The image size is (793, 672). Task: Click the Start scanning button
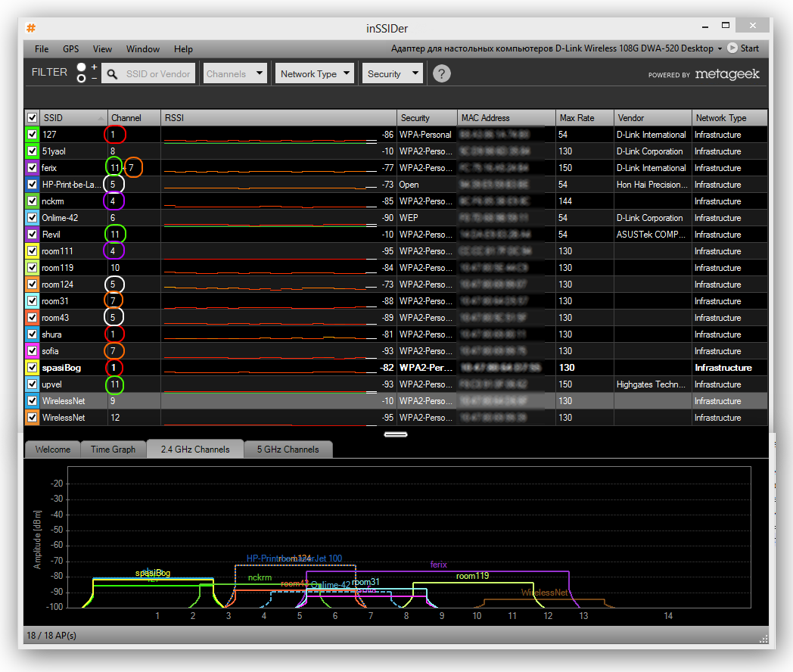click(743, 48)
